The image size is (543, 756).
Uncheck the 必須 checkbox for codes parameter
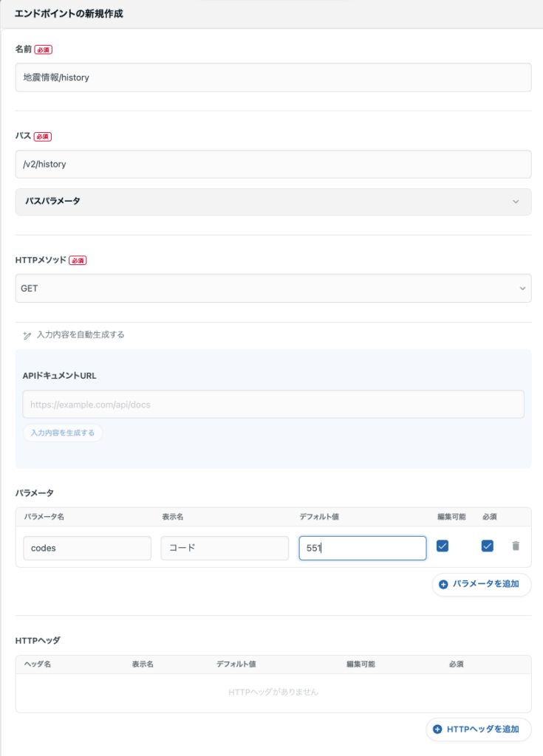click(x=487, y=546)
